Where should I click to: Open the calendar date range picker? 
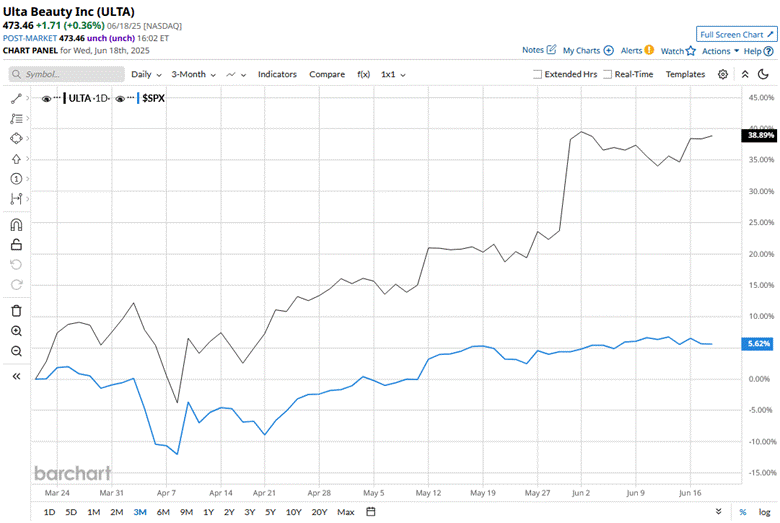coord(371,512)
